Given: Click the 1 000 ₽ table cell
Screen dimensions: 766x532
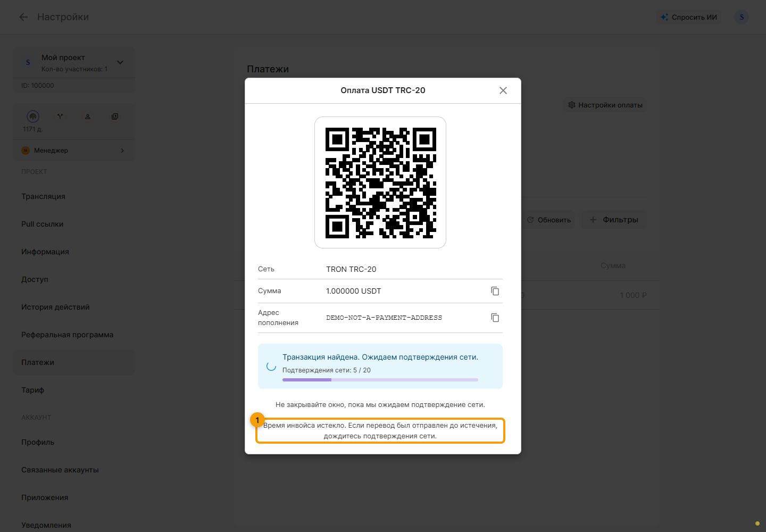Looking at the screenshot, I should (633, 295).
